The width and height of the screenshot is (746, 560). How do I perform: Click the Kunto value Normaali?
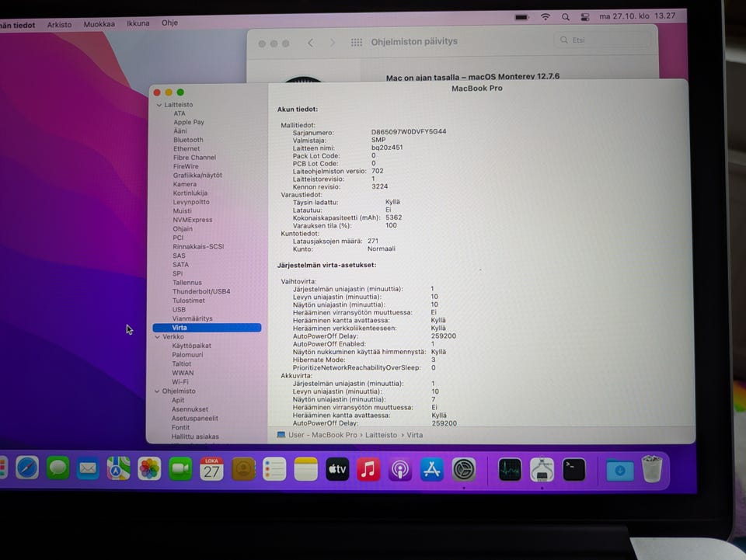(381, 249)
